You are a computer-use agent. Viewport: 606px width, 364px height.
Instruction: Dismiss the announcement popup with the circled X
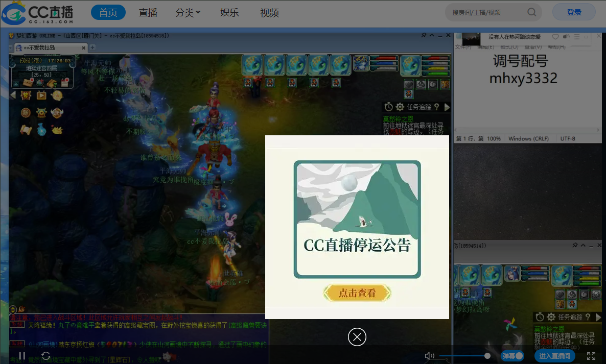[357, 337]
